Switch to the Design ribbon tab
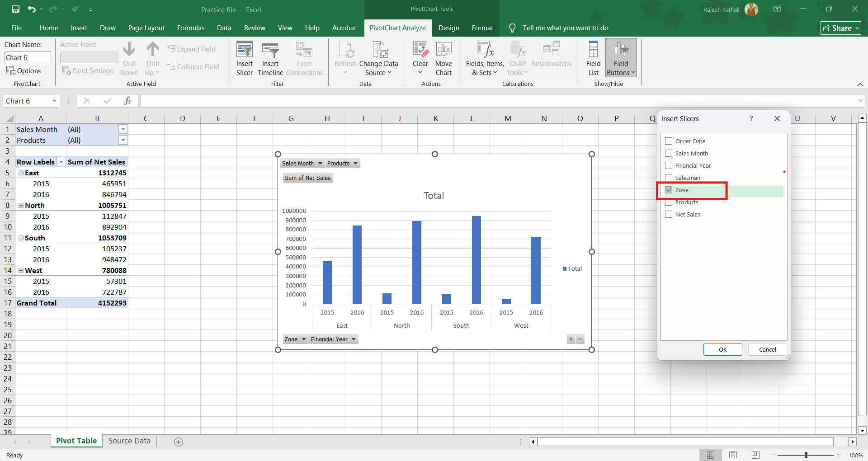868x461 pixels. coord(448,28)
